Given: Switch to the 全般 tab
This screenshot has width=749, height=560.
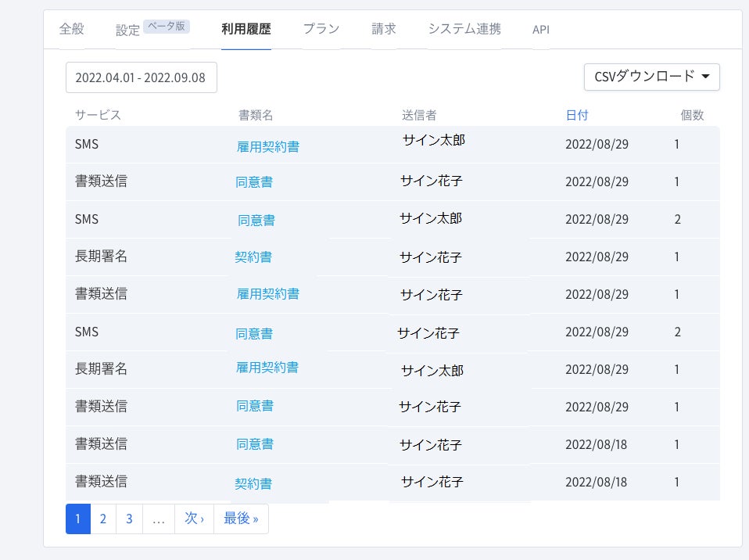Looking at the screenshot, I should (x=72, y=29).
